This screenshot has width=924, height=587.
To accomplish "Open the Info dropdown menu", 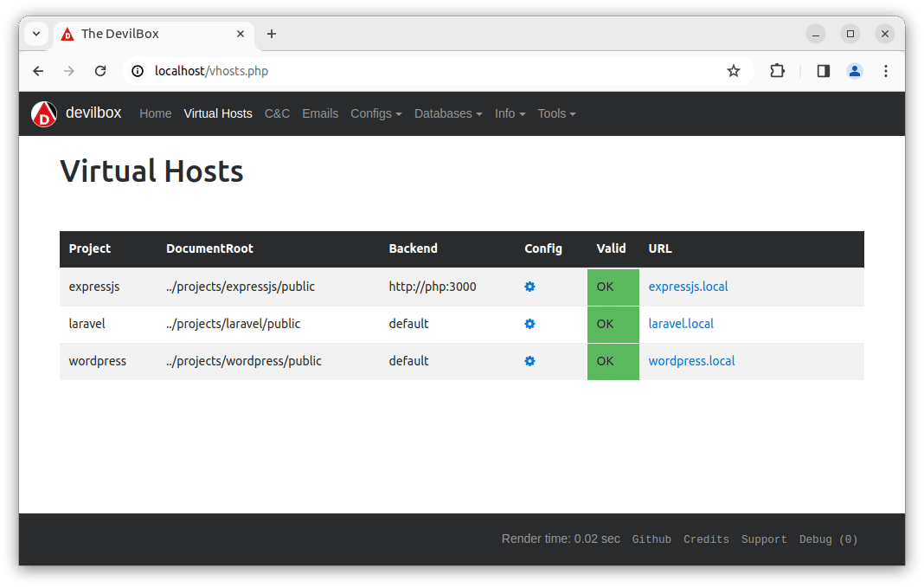I will click(x=510, y=113).
